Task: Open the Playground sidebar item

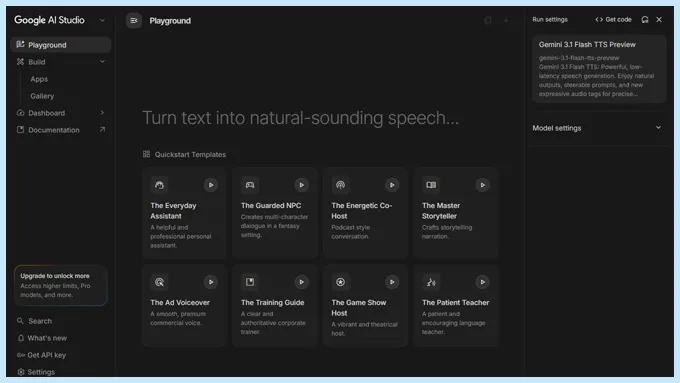Action: point(61,45)
